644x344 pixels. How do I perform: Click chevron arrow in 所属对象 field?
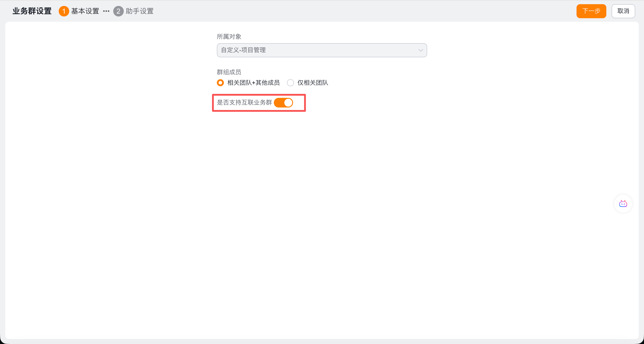[421, 50]
